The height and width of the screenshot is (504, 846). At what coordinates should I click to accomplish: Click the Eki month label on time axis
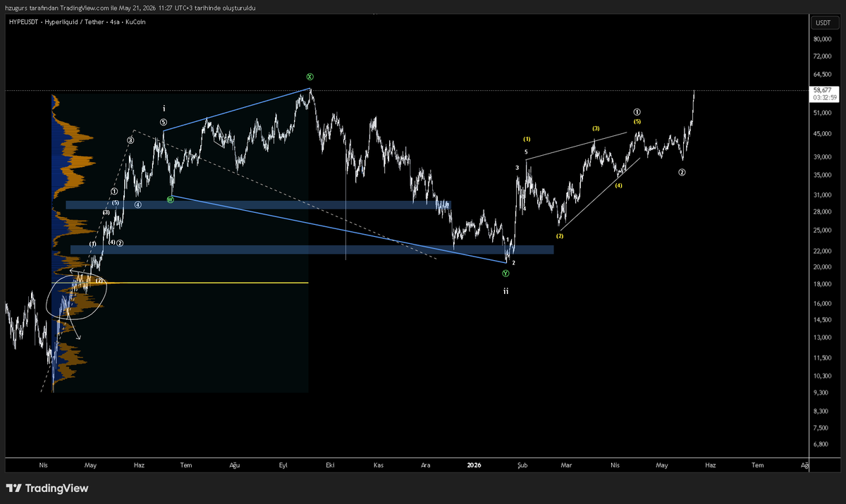click(329, 465)
